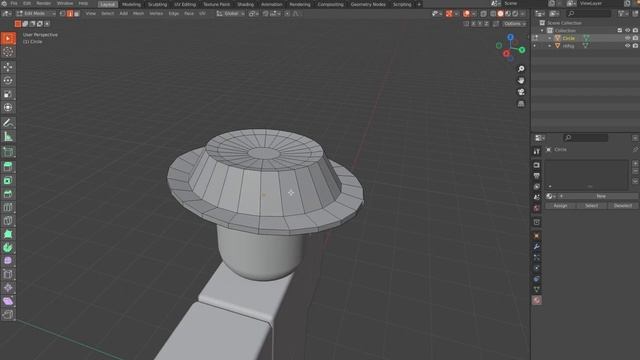
Task: Select the Measure tool
Action: coord(8,136)
